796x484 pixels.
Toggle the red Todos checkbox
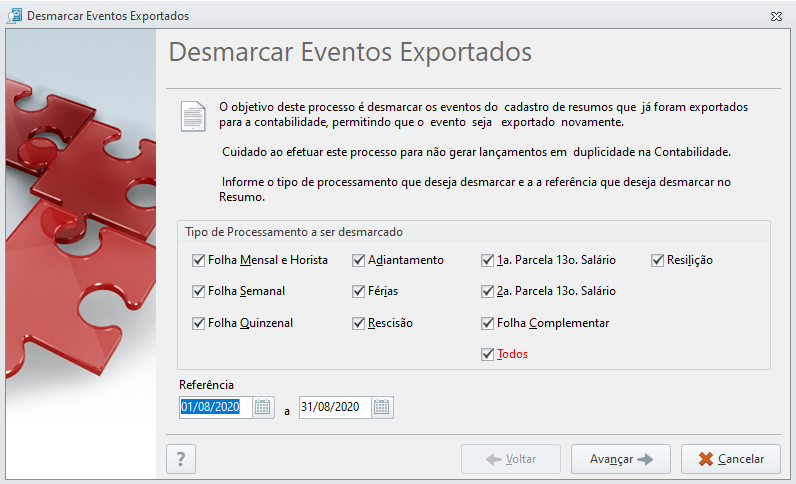tap(487, 354)
